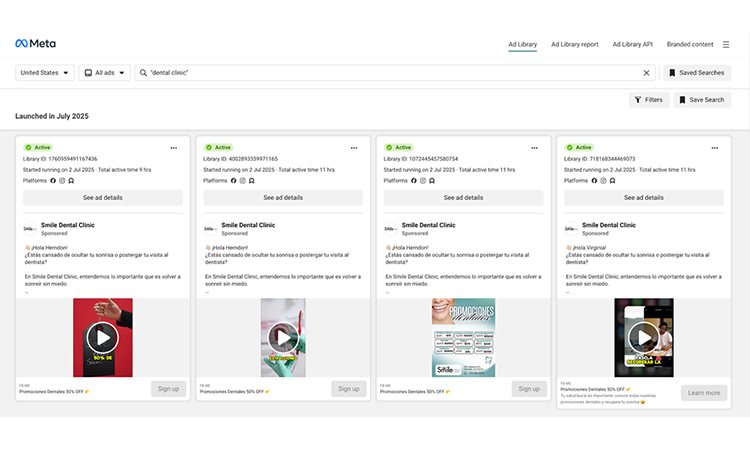See ad details for ad 1072445457580754
750x450 pixels.
(x=463, y=198)
